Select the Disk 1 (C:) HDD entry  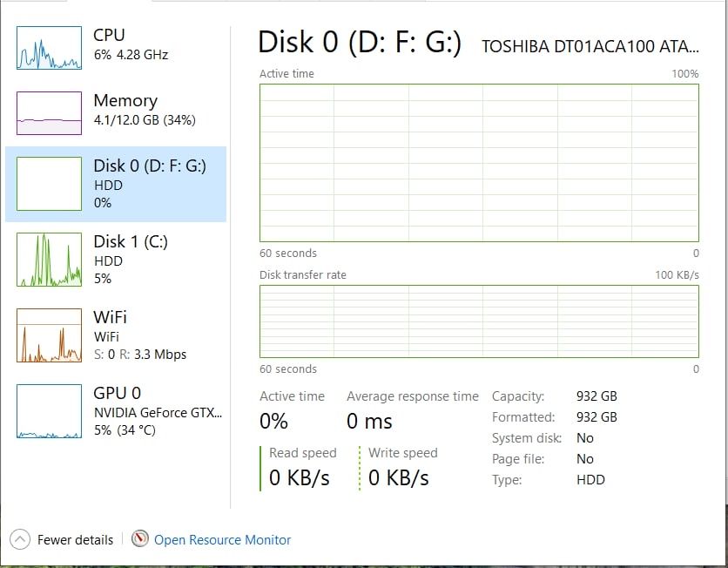(131, 260)
